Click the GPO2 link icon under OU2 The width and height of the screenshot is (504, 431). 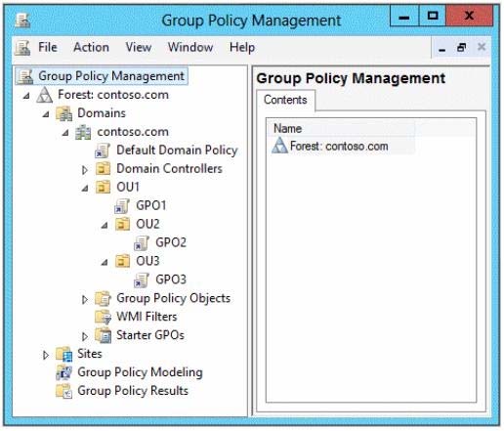[142, 243]
